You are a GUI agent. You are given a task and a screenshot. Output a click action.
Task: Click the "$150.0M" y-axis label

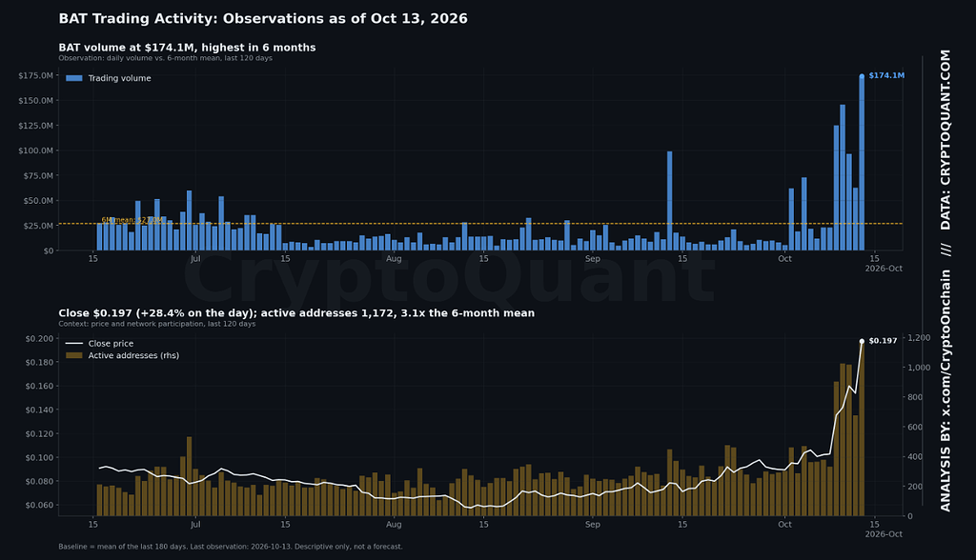coord(35,101)
